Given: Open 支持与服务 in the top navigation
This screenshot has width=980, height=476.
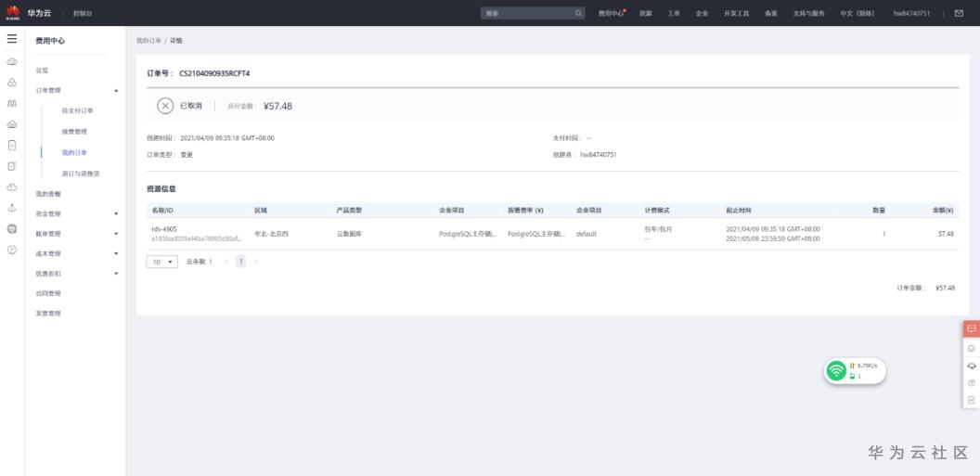Looking at the screenshot, I should 808,13.
